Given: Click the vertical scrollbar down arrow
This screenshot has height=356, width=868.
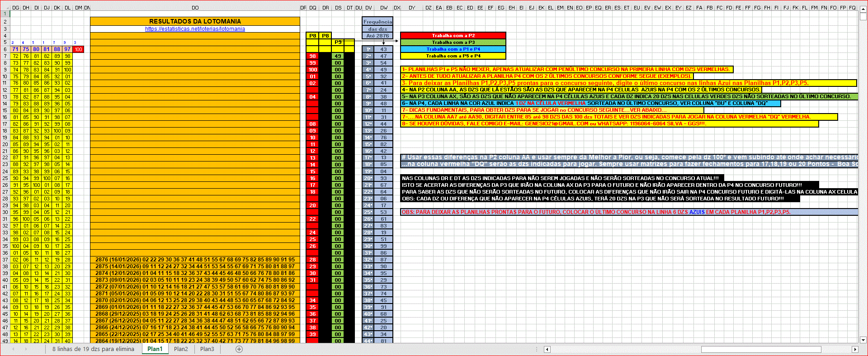Looking at the screenshot, I should [863, 340].
